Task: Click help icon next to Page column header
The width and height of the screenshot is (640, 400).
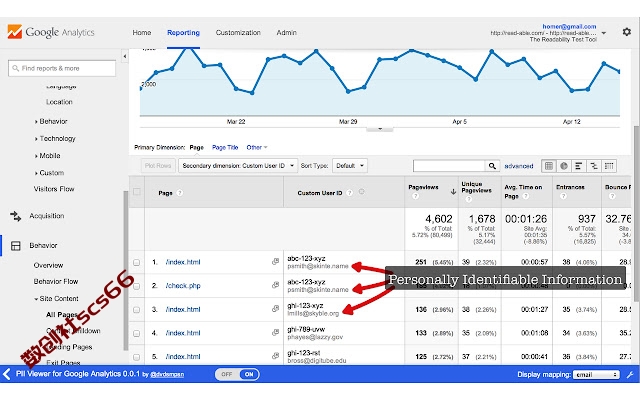Action: coord(180,193)
